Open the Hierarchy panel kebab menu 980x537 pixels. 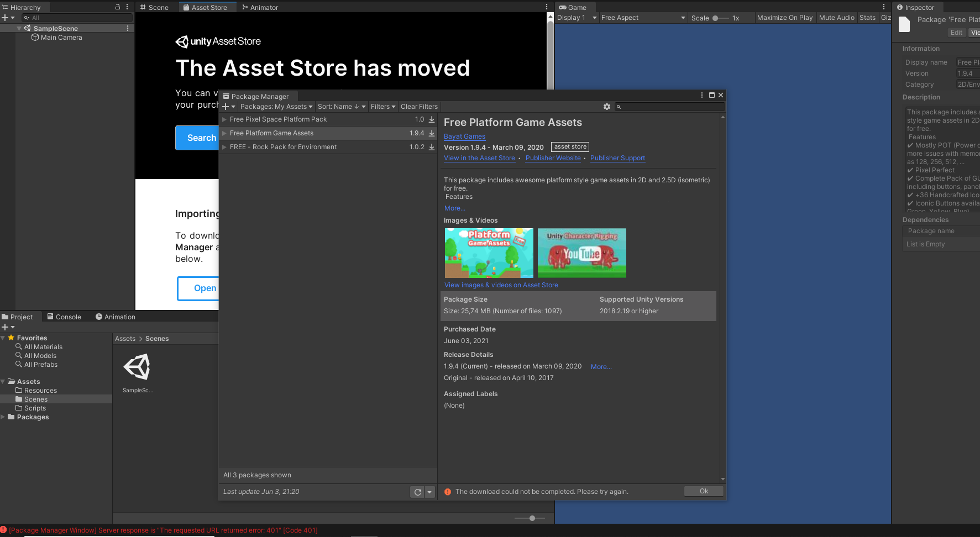(x=127, y=7)
